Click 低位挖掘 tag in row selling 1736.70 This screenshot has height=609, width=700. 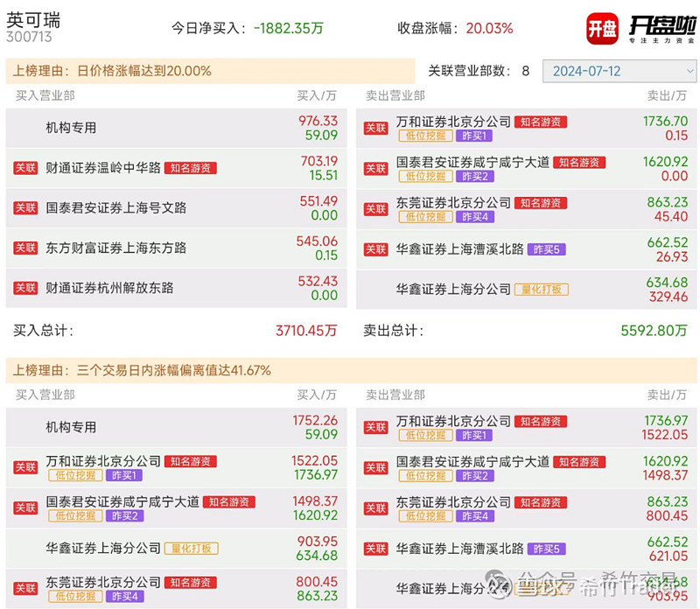point(426,136)
